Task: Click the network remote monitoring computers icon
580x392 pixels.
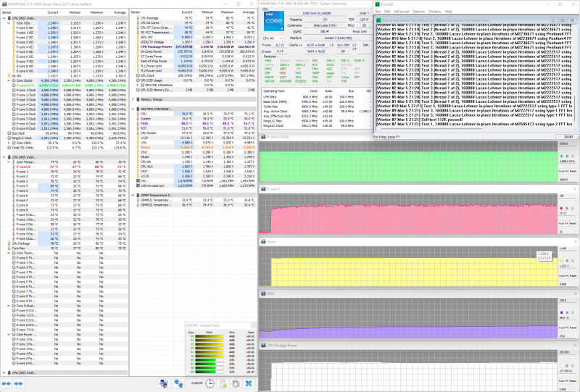Action: [178, 383]
